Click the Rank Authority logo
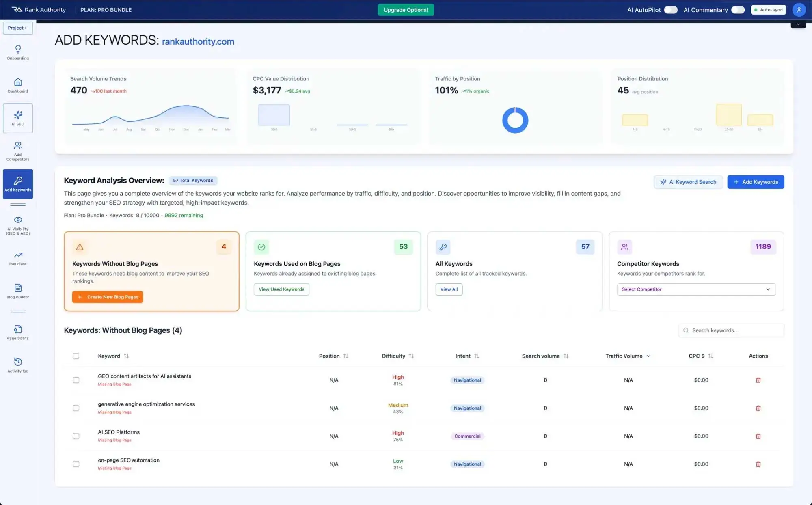The width and height of the screenshot is (812, 505). tap(39, 10)
